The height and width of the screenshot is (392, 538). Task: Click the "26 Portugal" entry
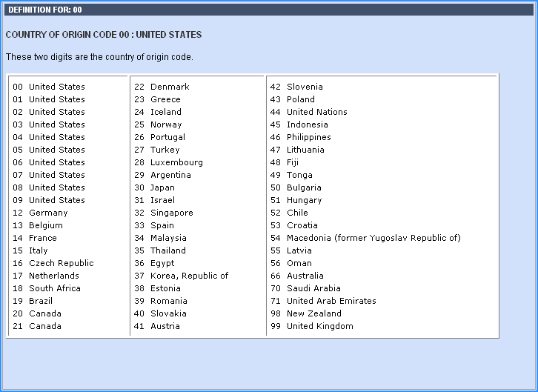point(159,137)
